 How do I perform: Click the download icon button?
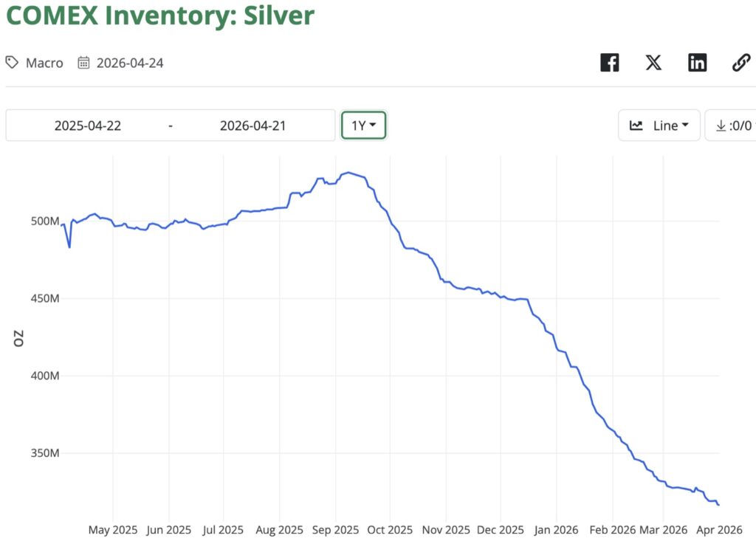(721, 125)
